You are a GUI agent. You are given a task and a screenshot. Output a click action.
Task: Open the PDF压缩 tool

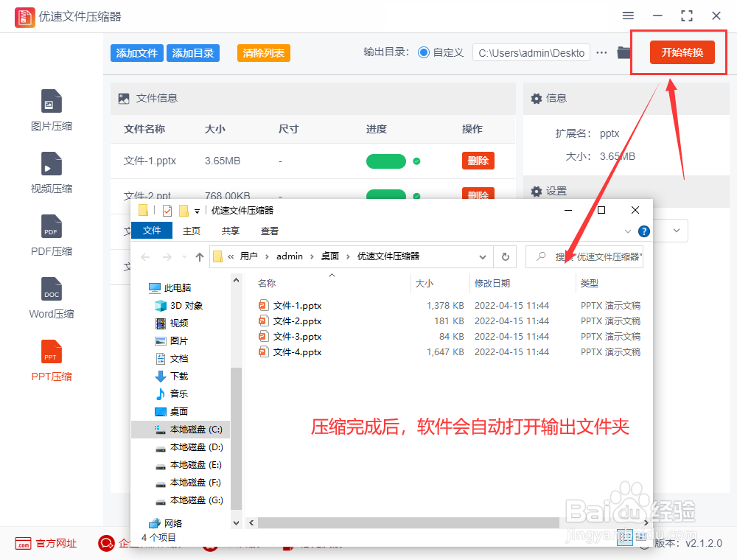(x=52, y=235)
